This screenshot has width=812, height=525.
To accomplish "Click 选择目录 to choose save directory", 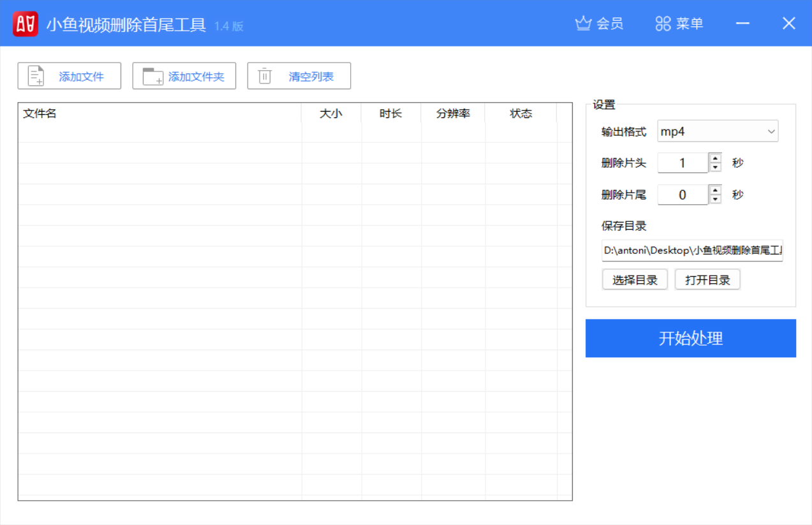I will (x=634, y=279).
